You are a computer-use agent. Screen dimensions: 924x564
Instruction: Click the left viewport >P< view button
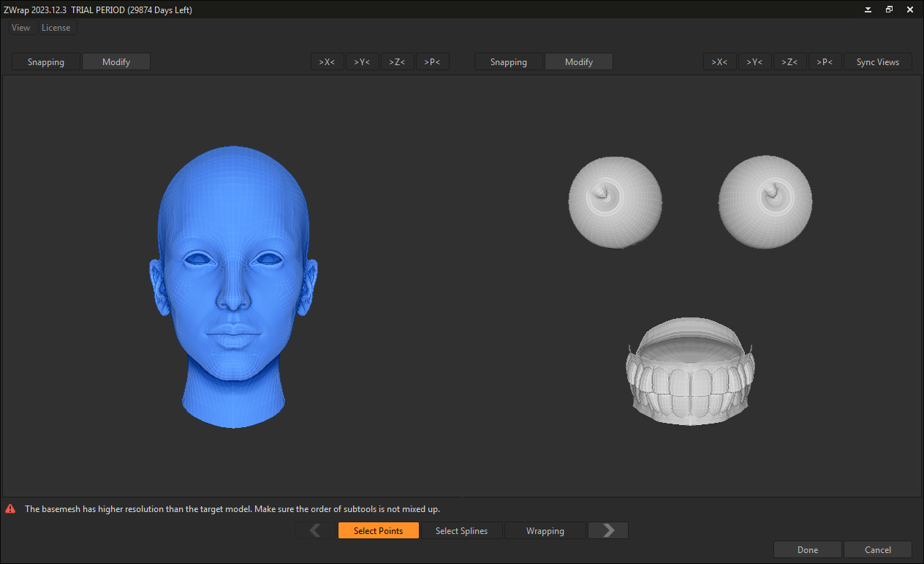click(432, 62)
